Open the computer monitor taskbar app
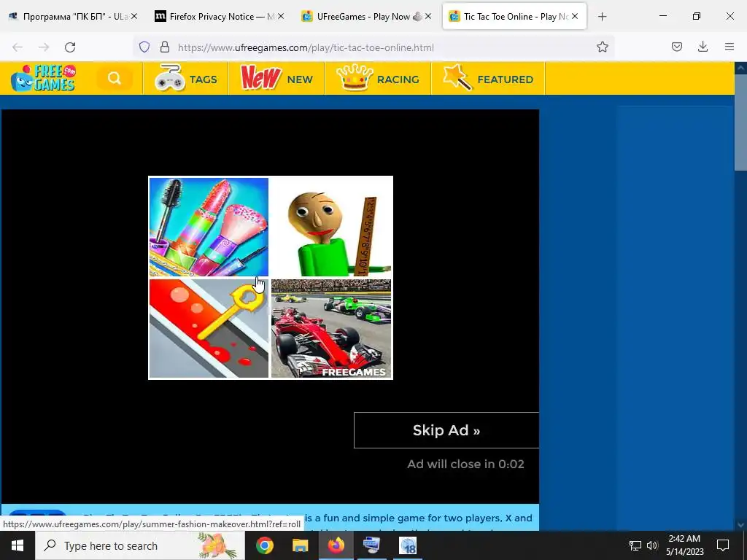 (x=371, y=545)
